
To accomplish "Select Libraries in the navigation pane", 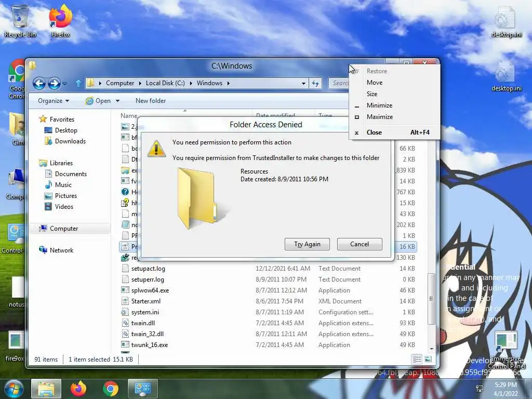I will [x=56, y=163].
